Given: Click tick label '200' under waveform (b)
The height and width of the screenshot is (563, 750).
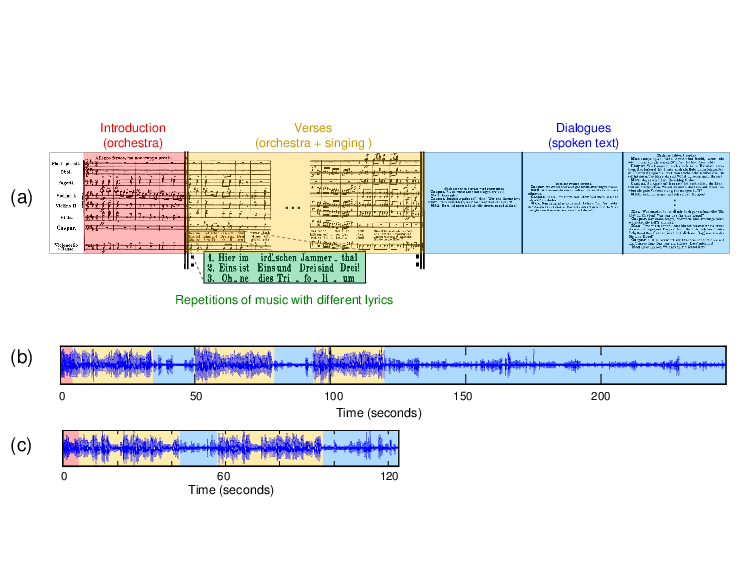Looking at the screenshot, I should [x=600, y=396].
